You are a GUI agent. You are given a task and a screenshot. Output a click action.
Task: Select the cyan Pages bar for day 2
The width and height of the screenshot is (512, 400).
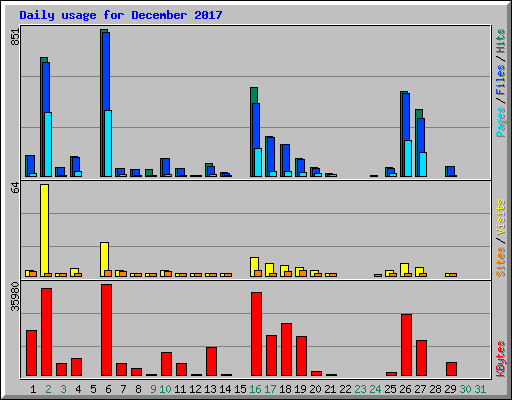click(x=48, y=144)
